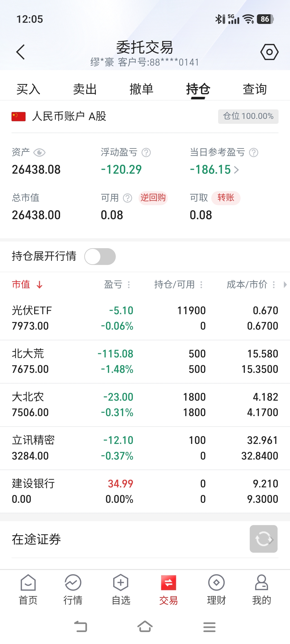Switch to the 查询 tab
The height and width of the screenshot is (644, 290).
pyautogui.click(x=255, y=89)
